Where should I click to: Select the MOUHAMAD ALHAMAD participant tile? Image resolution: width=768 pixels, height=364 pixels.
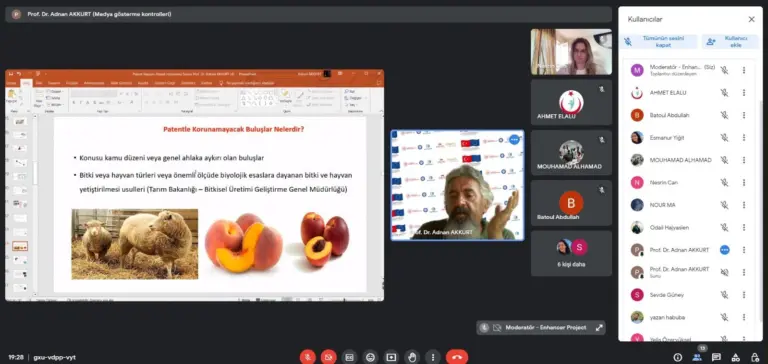coord(571,153)
